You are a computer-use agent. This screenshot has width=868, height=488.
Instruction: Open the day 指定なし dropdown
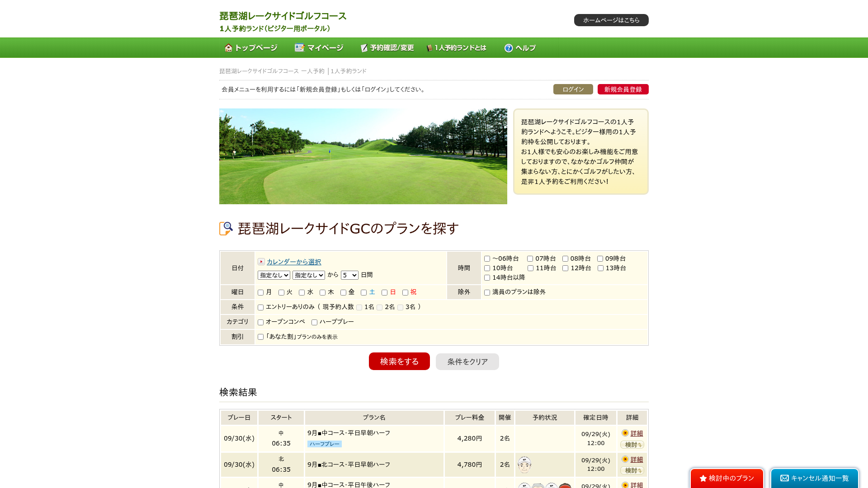pos(309,275)
